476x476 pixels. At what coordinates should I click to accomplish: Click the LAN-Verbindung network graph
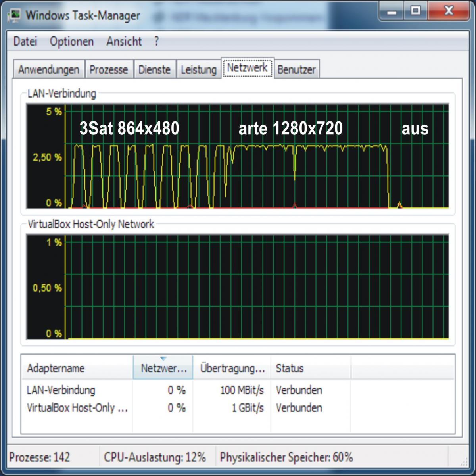238,156
